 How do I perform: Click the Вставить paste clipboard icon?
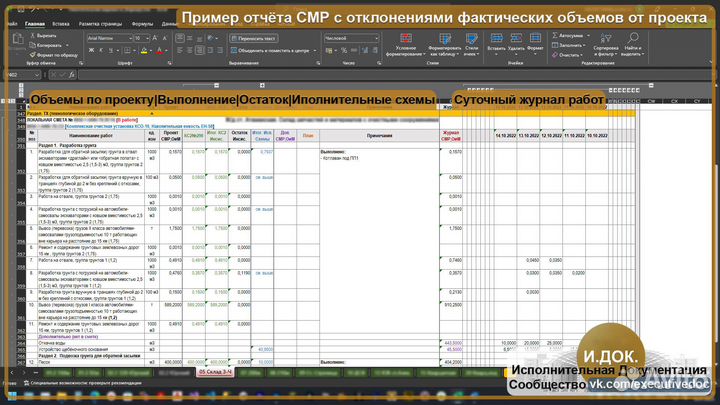17,41
